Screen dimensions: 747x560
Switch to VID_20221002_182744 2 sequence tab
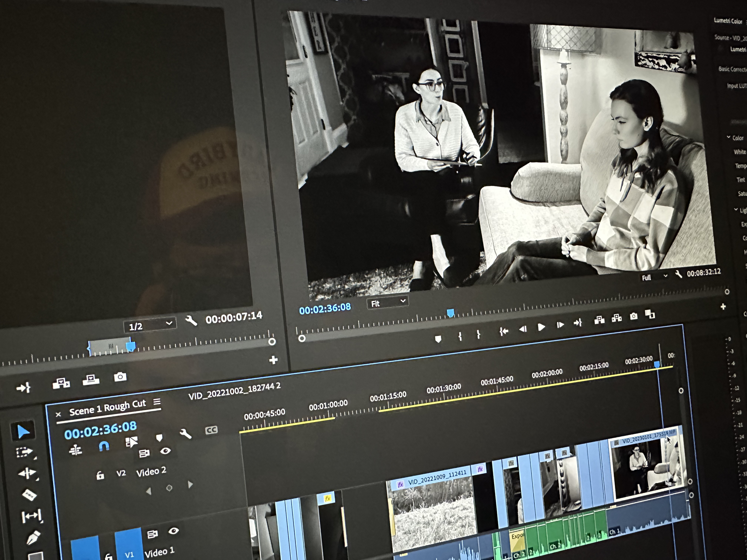click(x=234, y=391)
